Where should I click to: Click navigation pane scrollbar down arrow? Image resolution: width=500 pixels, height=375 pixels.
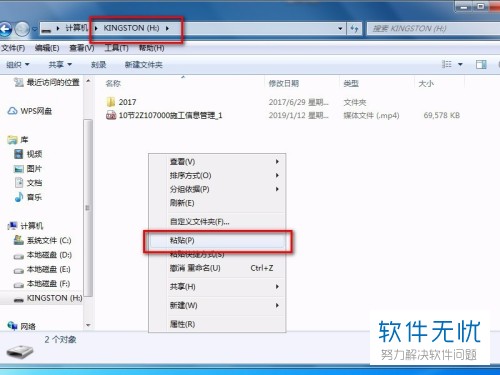point(88,325)
